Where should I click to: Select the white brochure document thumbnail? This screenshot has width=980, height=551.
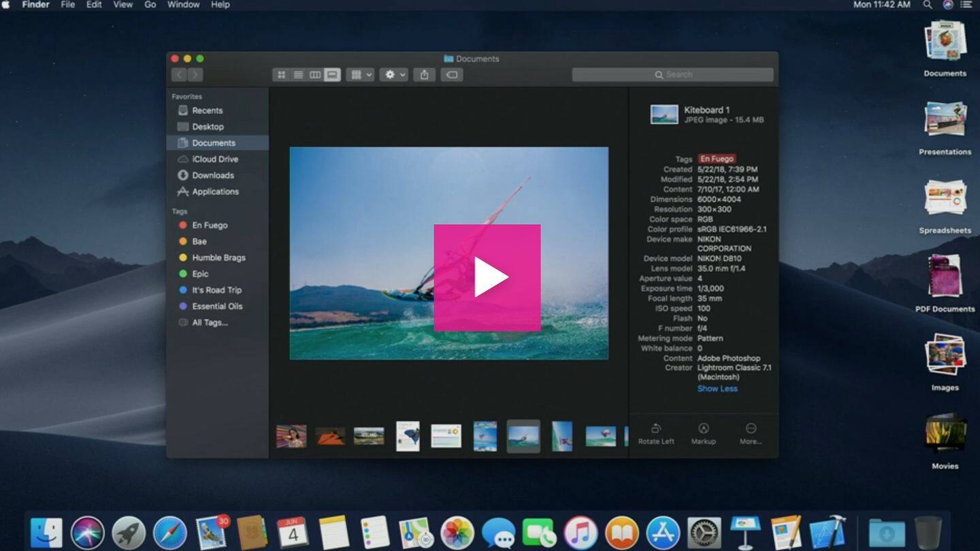click(408, 437)
